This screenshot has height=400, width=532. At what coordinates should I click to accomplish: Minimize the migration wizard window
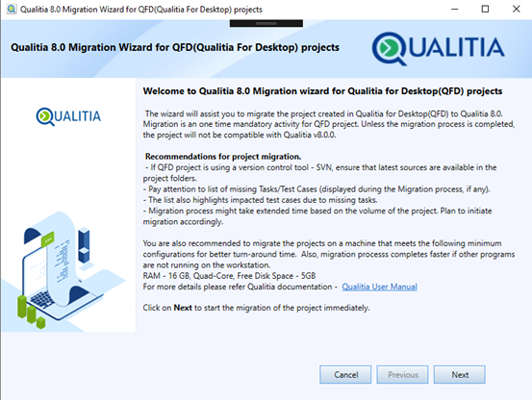(x=455, y=10)
